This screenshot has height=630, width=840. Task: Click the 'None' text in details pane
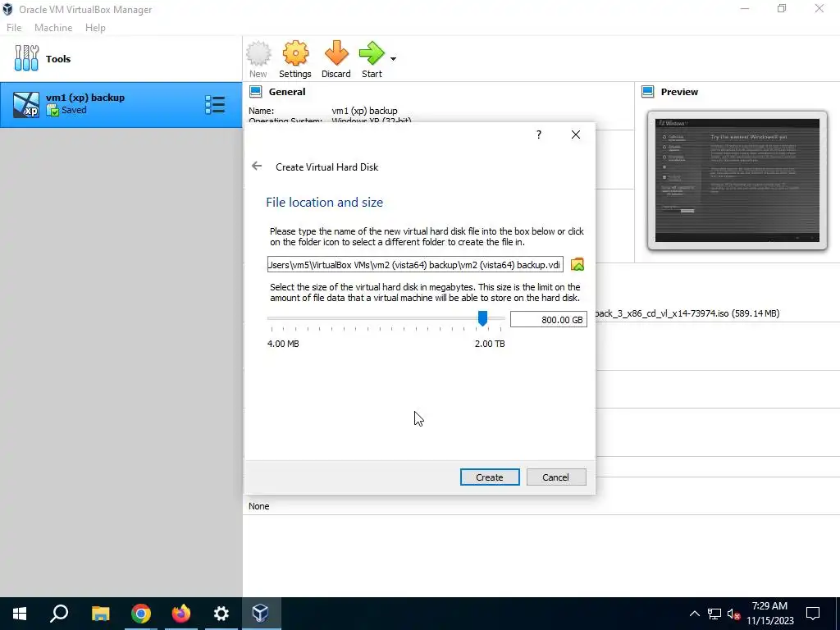[x=258, y=506]
